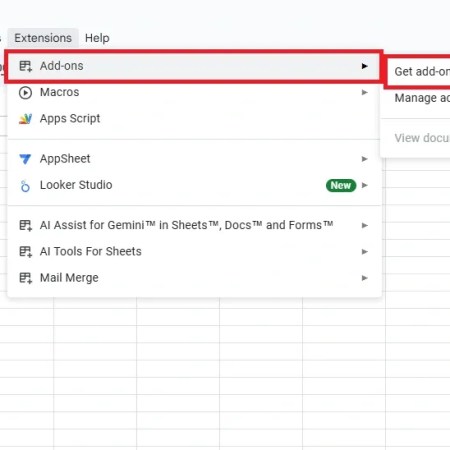450x450 pixels.
Task: Click the green New badge
Action: pyautogui.click(x=341, y=185)
